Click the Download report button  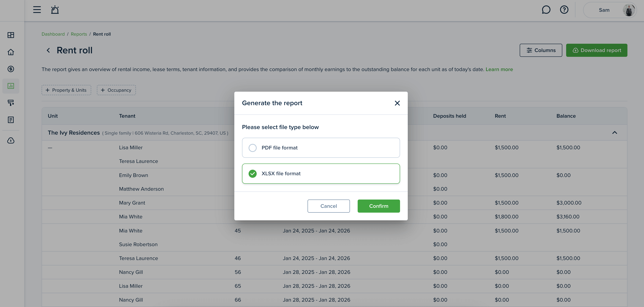point(597,50)
